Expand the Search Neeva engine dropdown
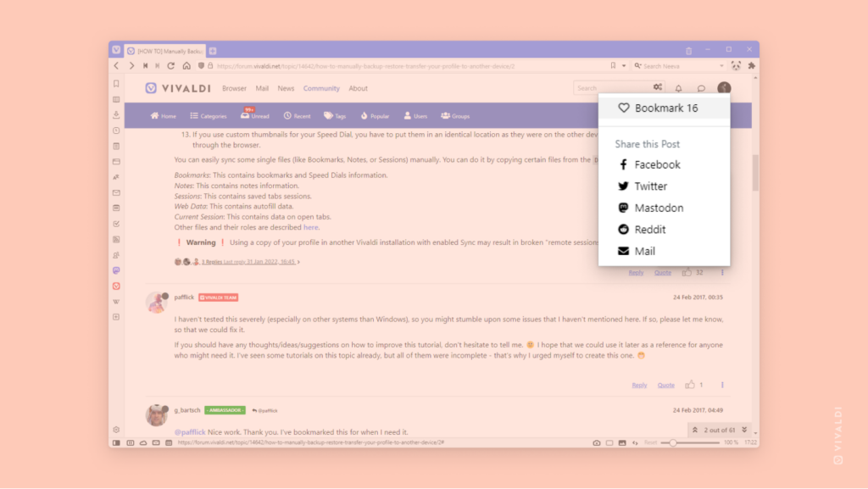This screenshot has height=489, width=868. [x=721, y=66]
